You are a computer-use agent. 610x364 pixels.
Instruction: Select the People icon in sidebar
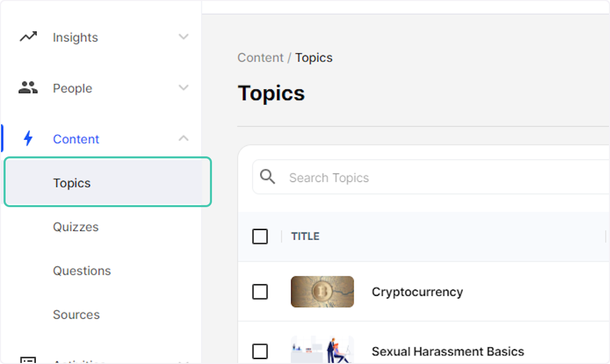point(27,87)
